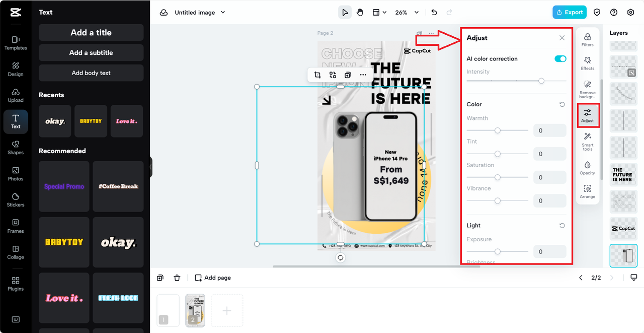
Task: Open the Collage panel
Action: [16, 253]
